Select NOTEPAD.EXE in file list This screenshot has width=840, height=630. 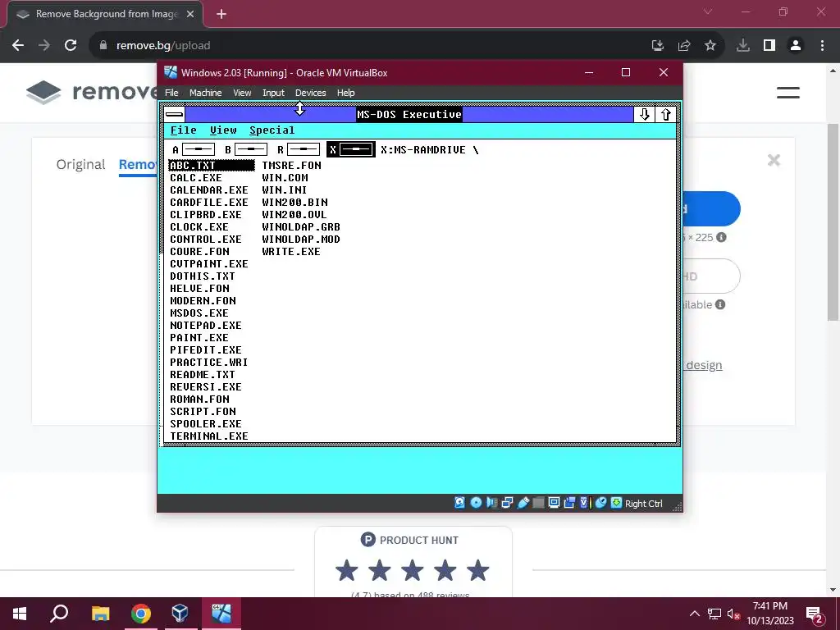pos(206,326)
